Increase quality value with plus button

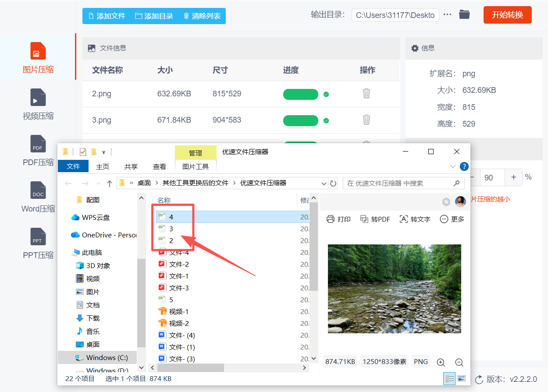point(513,177)
